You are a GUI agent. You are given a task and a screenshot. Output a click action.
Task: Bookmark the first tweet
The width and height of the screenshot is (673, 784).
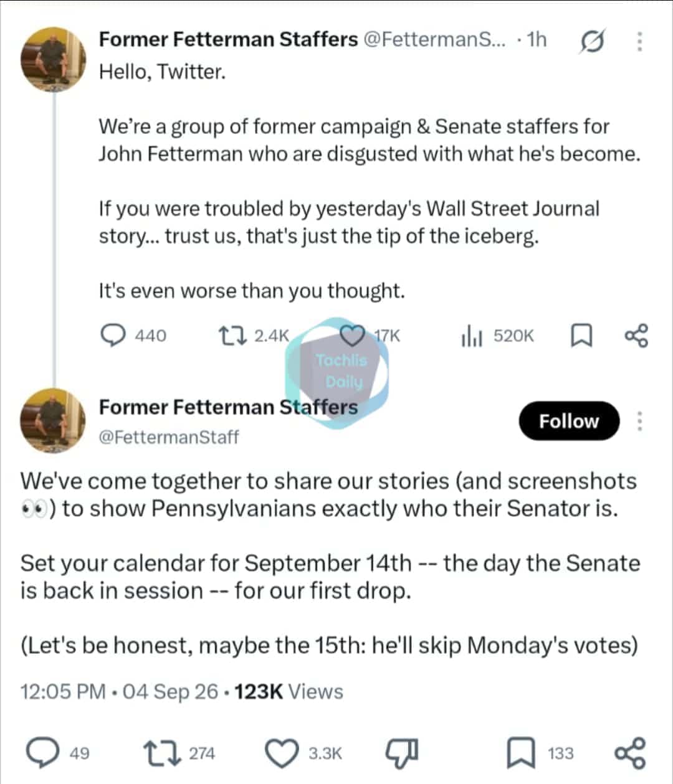coord(581,336)
